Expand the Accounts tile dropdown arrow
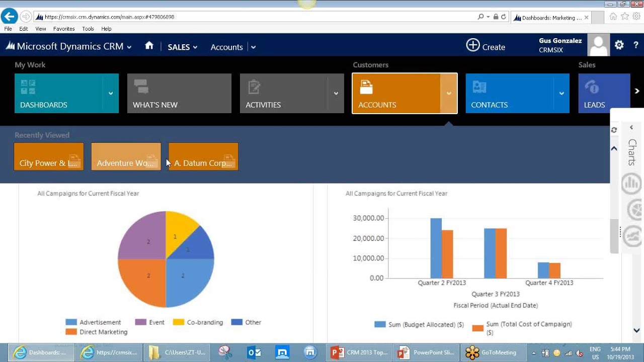The width and height of the screenshot is (644, 362). pyautogui.click(x=449, y=94)
